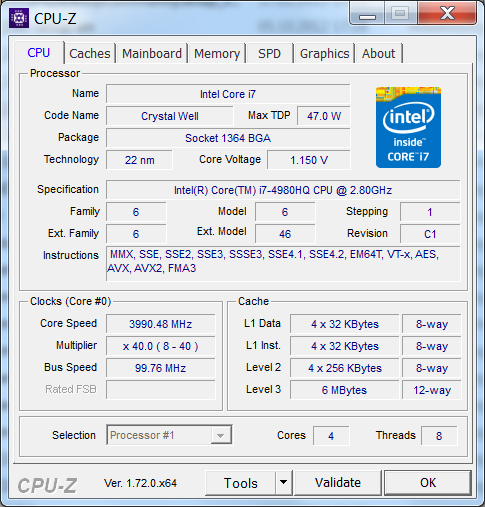
Task: Click the Level 3 value 6 MBytes
Action: pos(345,390)
